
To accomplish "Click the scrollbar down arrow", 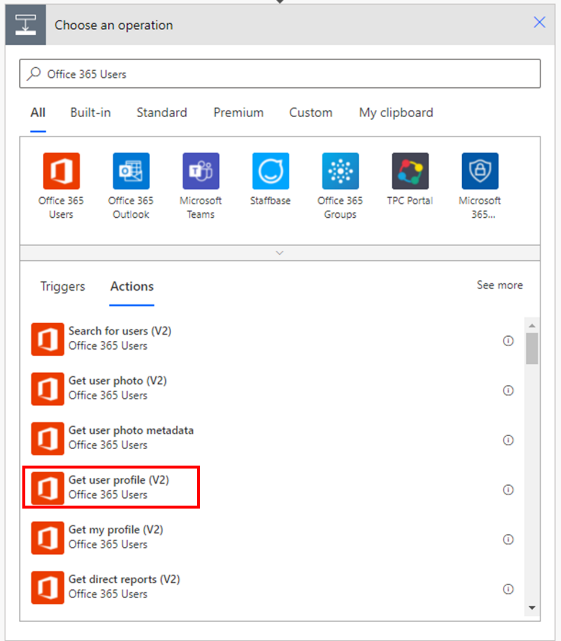I will [x=532, y=608].
